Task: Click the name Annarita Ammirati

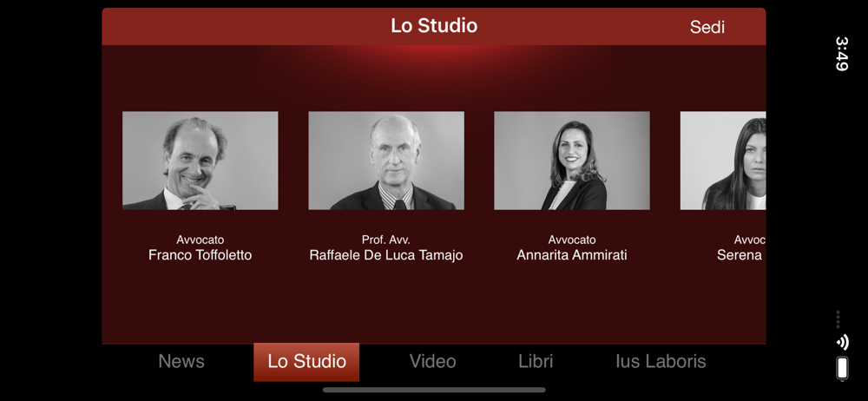Action: (572, 255)
